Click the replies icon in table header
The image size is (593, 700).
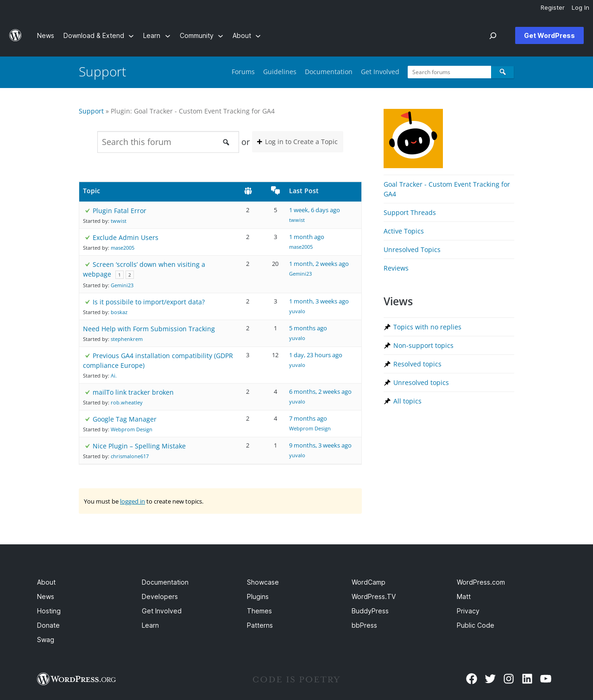click(x=275, y=190)
